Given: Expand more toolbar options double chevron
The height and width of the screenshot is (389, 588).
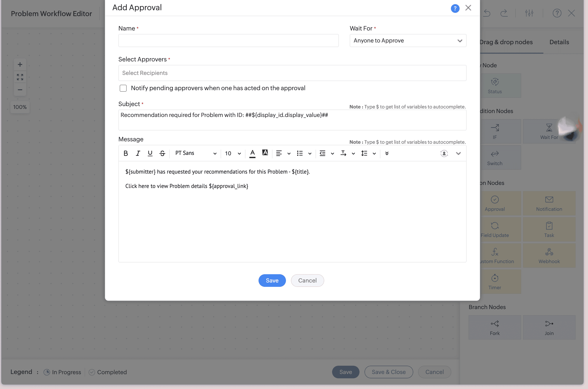Looking at the screenshot, I should click(x=387, y=153).
